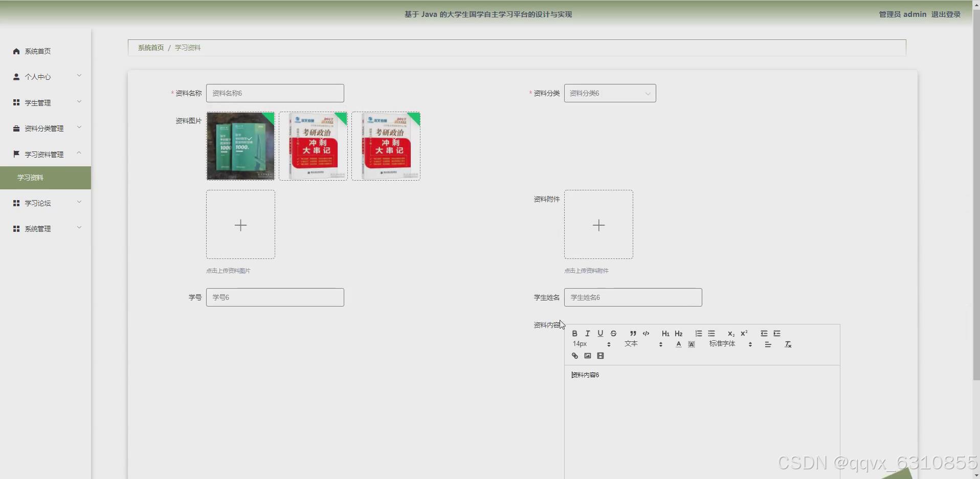Select the green book cover thumbnail
Screen dimensions: 980x479
[240, 146]
